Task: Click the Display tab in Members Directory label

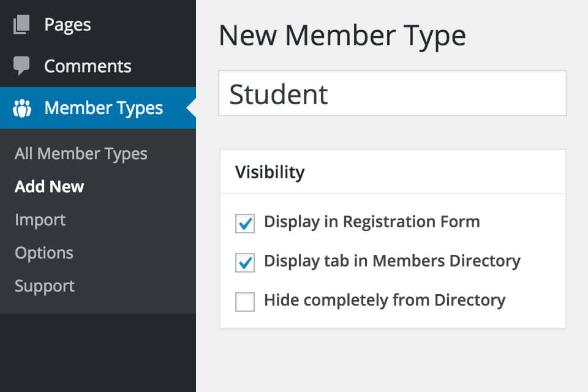Action: point(392,261)
